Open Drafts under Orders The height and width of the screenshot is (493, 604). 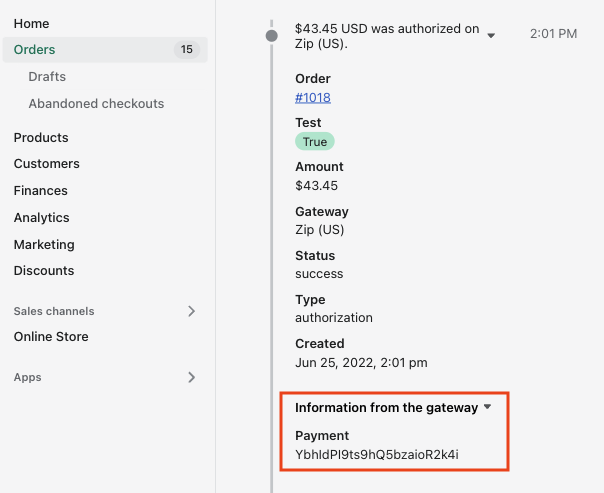pos(47,77)
